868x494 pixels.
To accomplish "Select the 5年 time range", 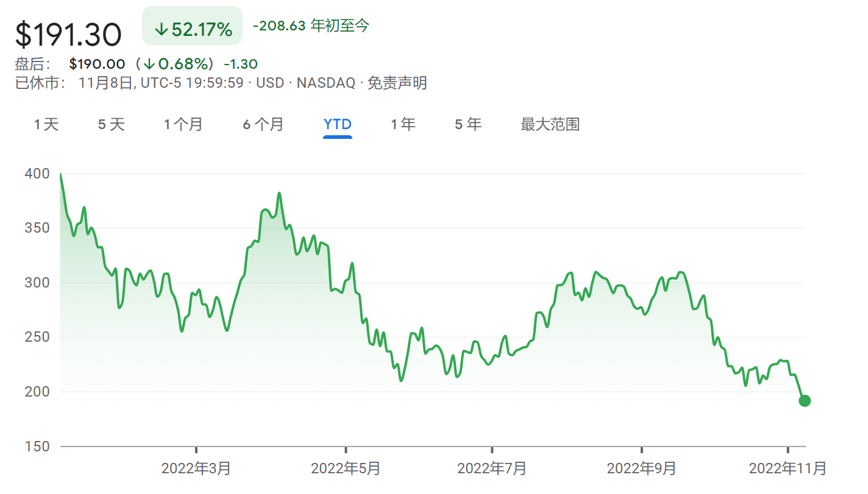I will click(468, 125).
